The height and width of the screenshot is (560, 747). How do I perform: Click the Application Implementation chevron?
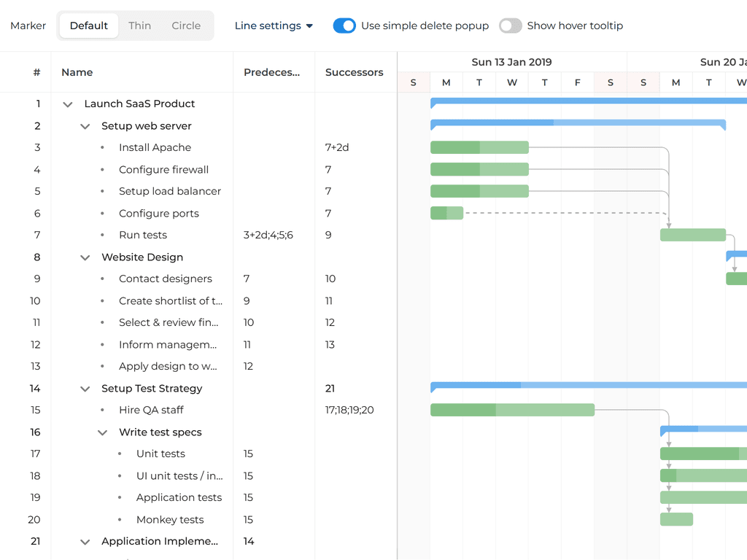(85, 542)
